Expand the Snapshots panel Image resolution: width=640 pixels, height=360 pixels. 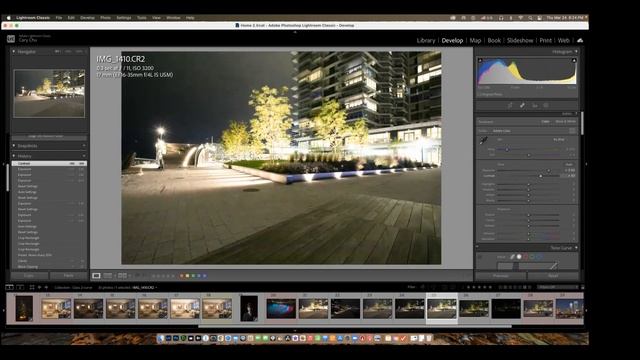click(x=14, y=146)
